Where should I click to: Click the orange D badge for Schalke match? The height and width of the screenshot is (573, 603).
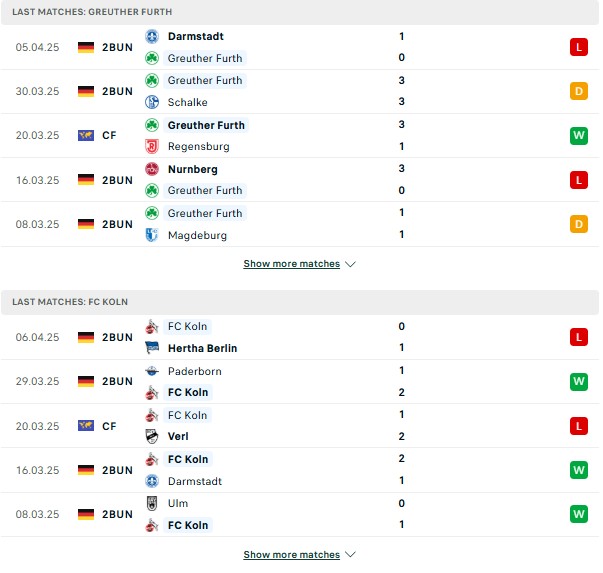[579, 92]
